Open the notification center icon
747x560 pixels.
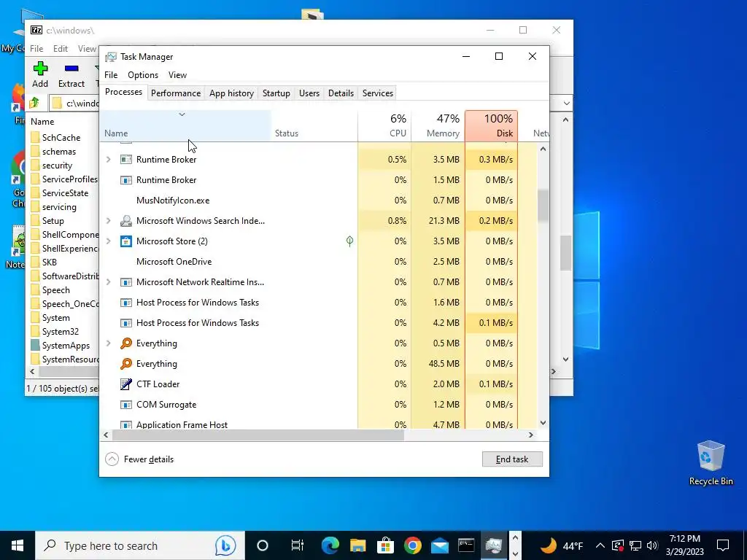pyautogui.click(x=723, y=545)
